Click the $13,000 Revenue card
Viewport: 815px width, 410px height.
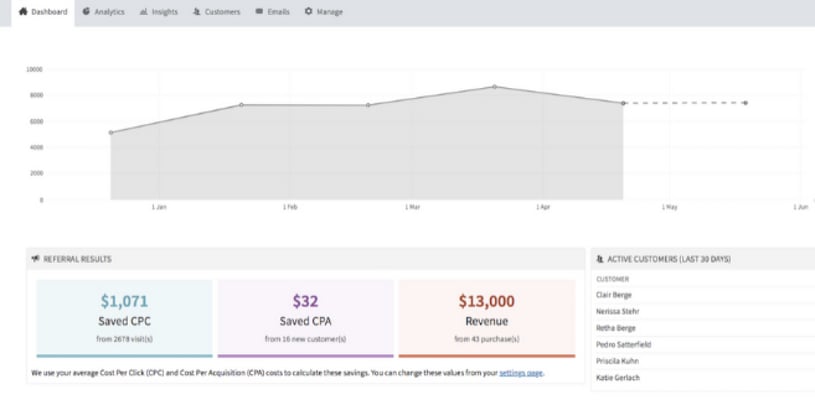coord(486,317)
